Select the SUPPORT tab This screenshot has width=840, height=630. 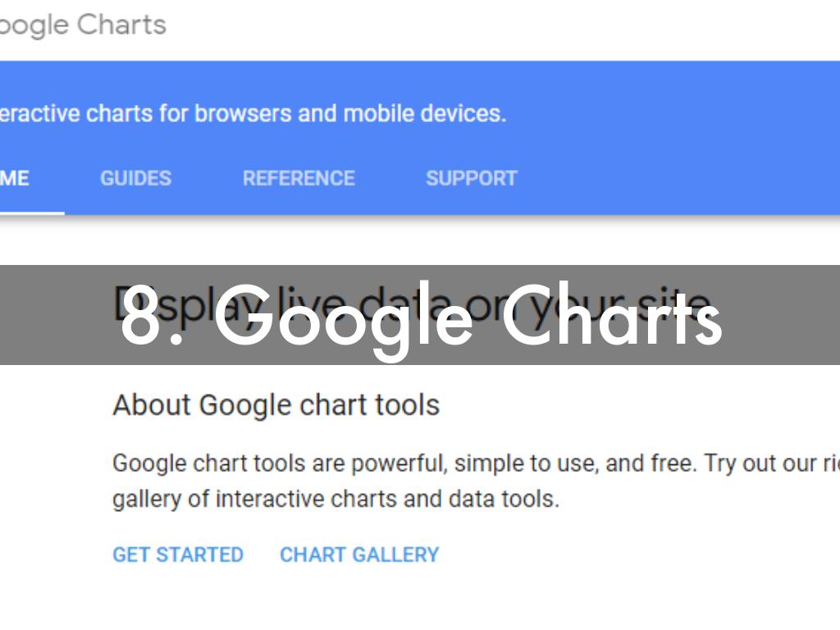click(x=471, y=179)
